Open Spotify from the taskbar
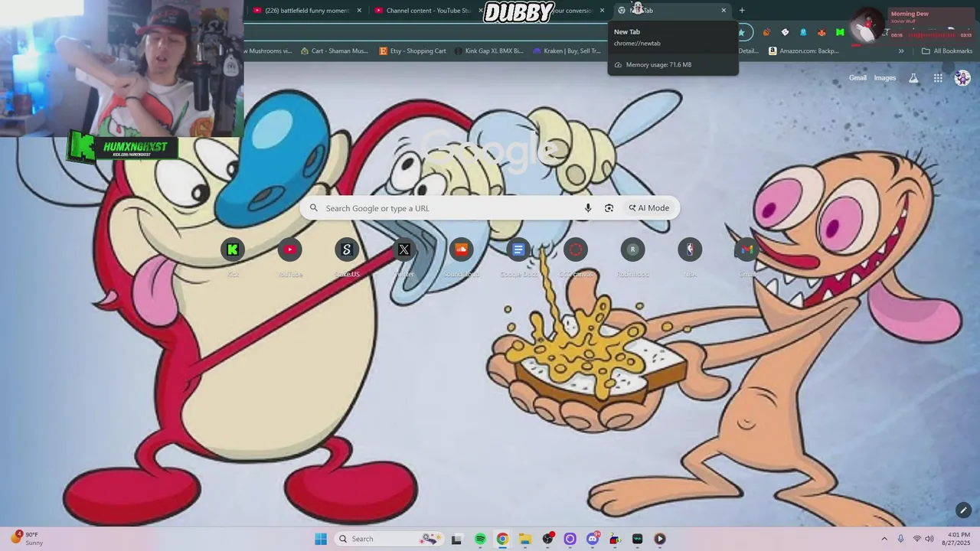Image resolution: width=980 pixels, height=551 pixels. pos(480,539)
